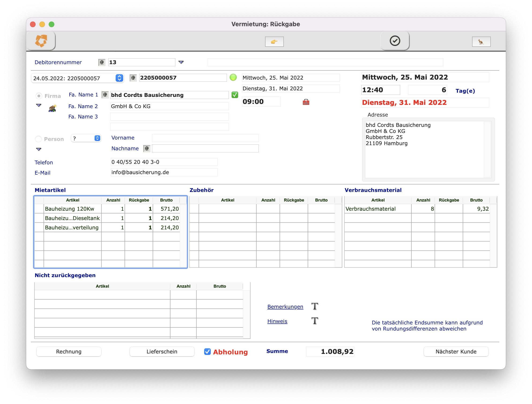
Task: Select the Person radio button
Action: 38,139
